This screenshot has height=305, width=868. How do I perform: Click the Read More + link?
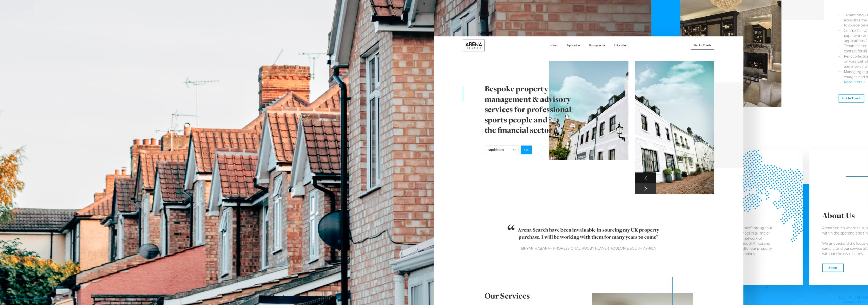click(854, 82)
